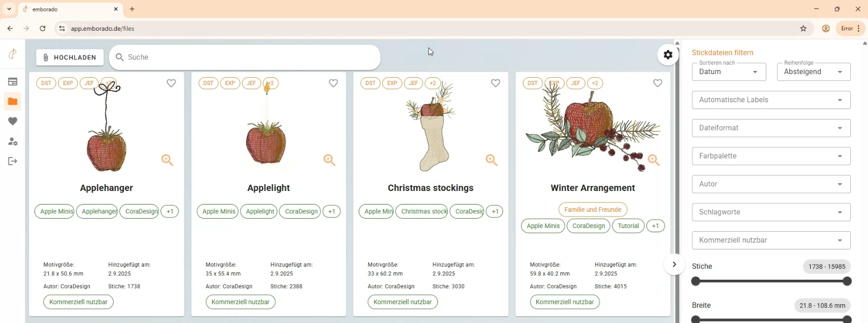
Task: Open a new browser tab
Action: pos(132,9)
